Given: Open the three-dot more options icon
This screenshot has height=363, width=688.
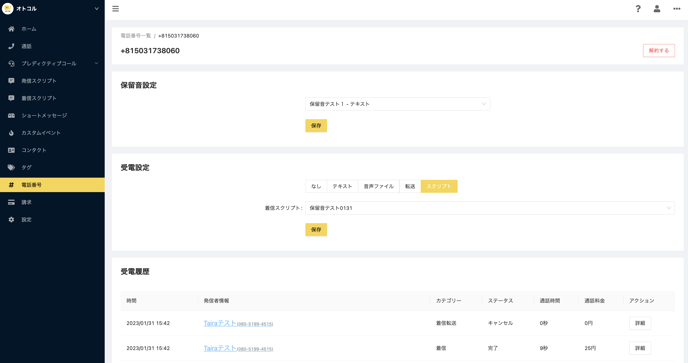Looking at the screenshot, I should pos(677,9).
